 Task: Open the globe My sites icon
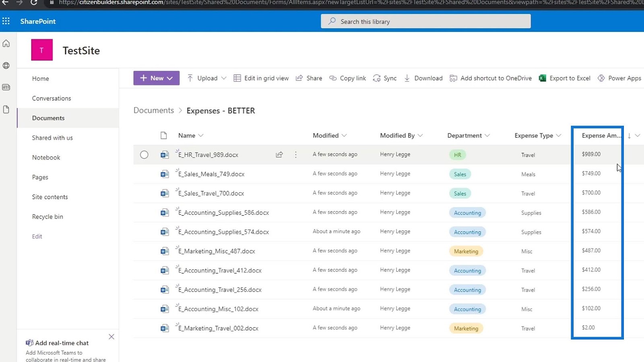click(6, 66)
